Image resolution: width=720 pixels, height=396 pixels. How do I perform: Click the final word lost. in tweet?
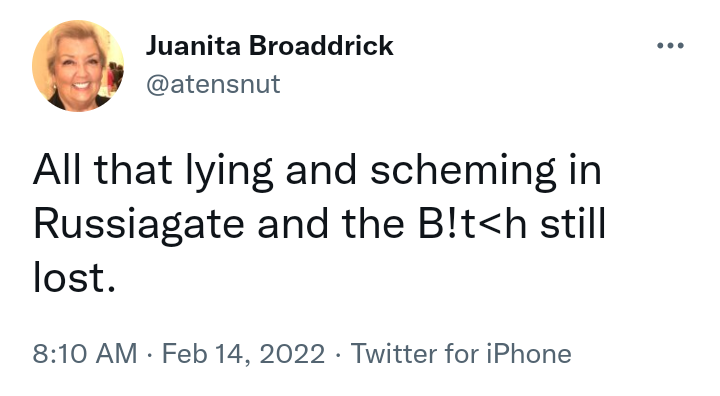pos(74,278)
